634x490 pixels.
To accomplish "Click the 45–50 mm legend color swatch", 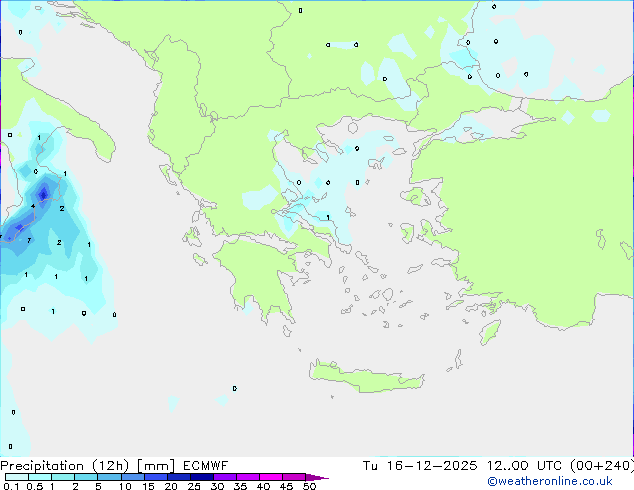I will [x=294, y=477].
